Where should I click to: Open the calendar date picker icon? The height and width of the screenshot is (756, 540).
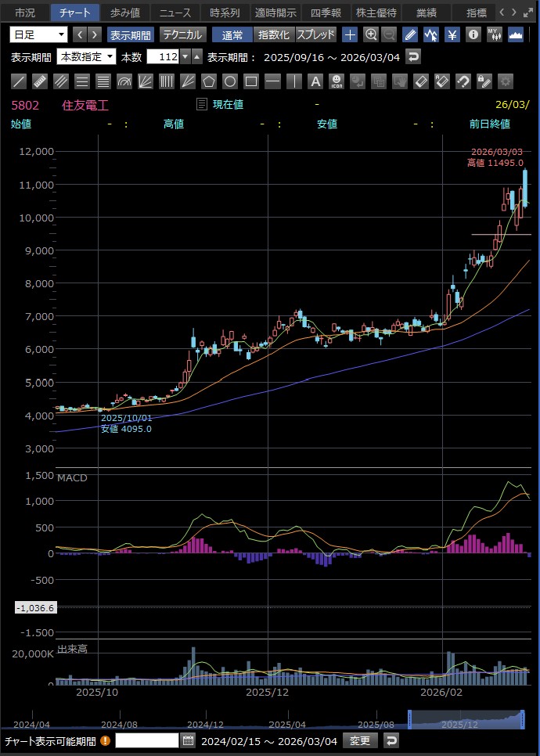pos(188,740)
